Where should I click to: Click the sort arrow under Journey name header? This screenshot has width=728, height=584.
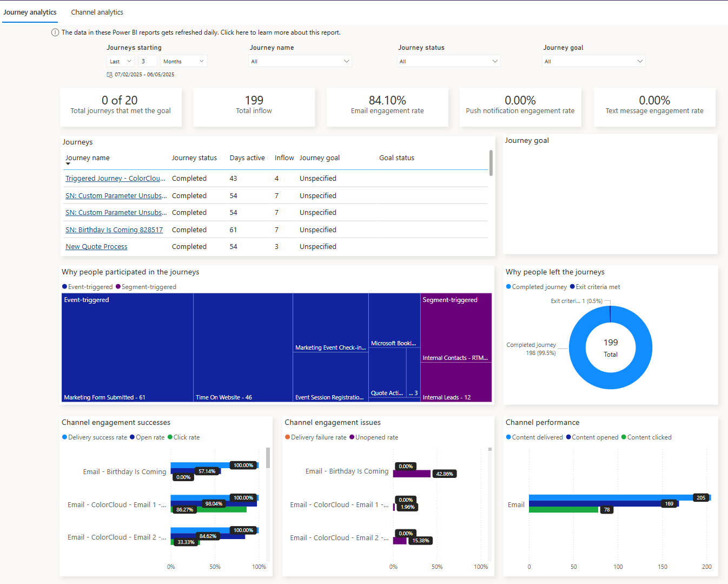click(68, 164)
